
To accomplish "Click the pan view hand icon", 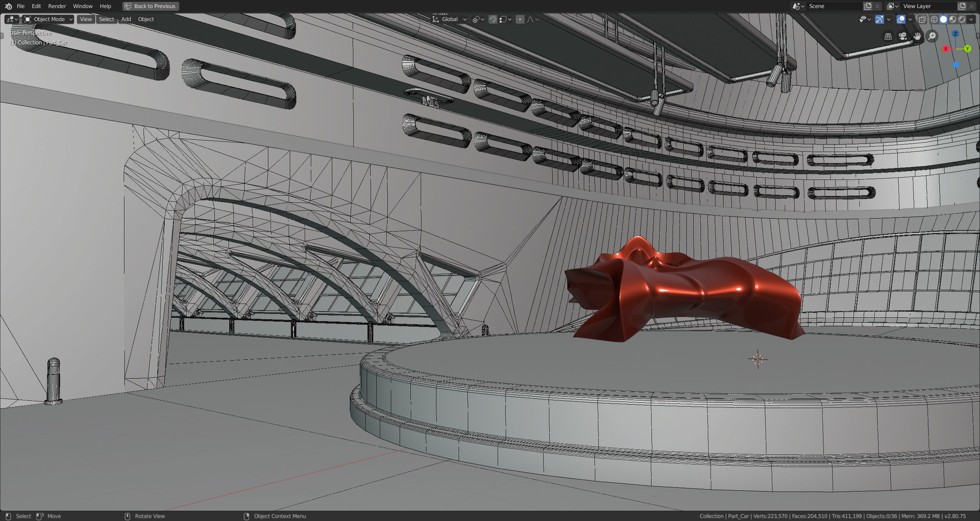I will pos(917,36).
